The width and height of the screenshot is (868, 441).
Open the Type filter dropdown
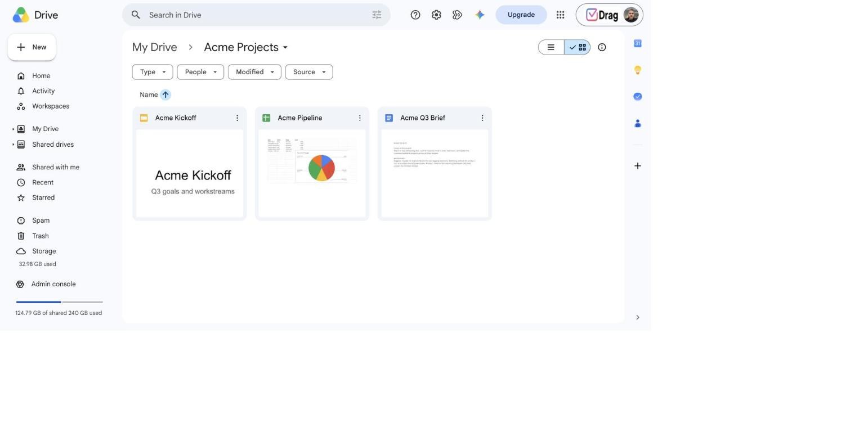(x=153, y=72)
